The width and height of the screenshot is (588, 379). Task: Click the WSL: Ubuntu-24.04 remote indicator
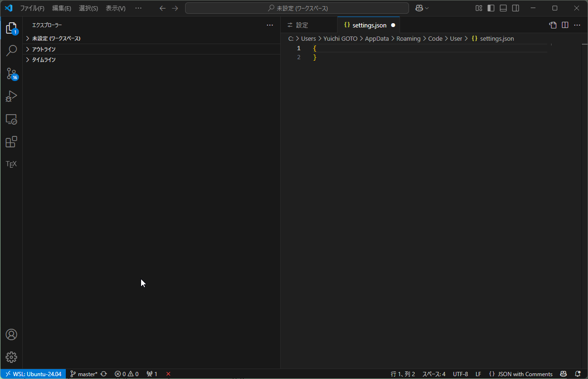[33, 374]
